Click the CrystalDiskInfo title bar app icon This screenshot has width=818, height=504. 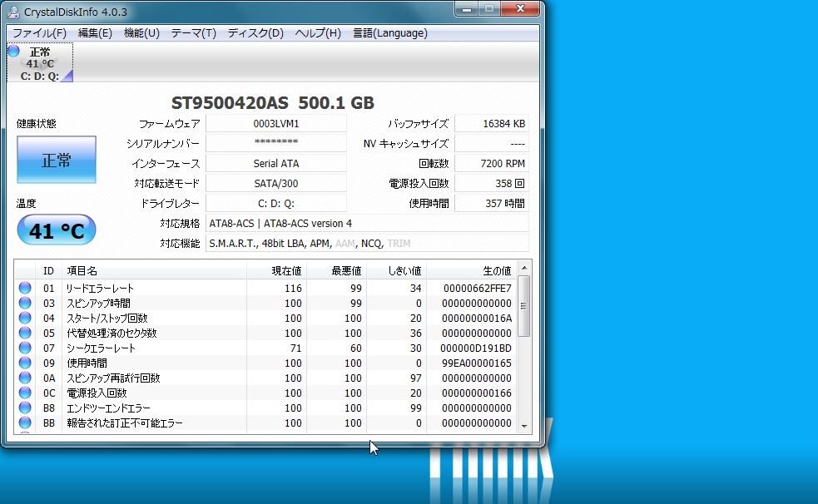click(x=13, y=12)
